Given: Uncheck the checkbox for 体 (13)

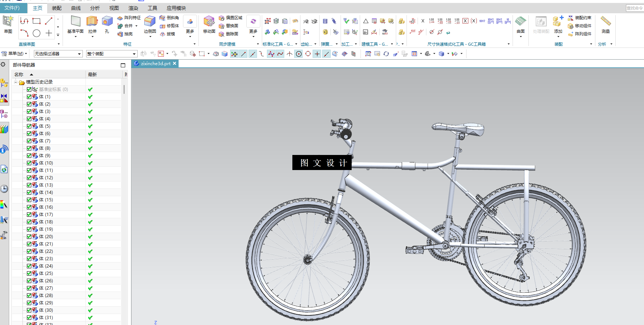Looking at the screenshot, I should coord(29,185).
